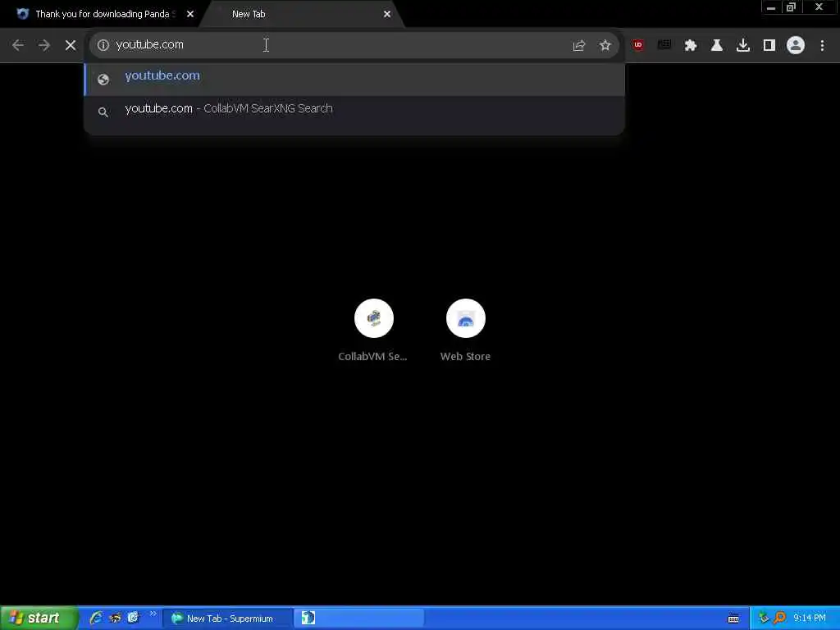The width and height of the screenshot is (840, 630).
Task: Open the Experiments flask icon
Action: pyautogui.click(x=717, y=46)
